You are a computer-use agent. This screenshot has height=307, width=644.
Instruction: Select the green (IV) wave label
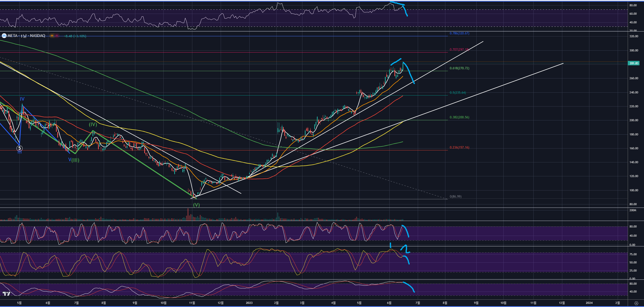tap(93, 124)
